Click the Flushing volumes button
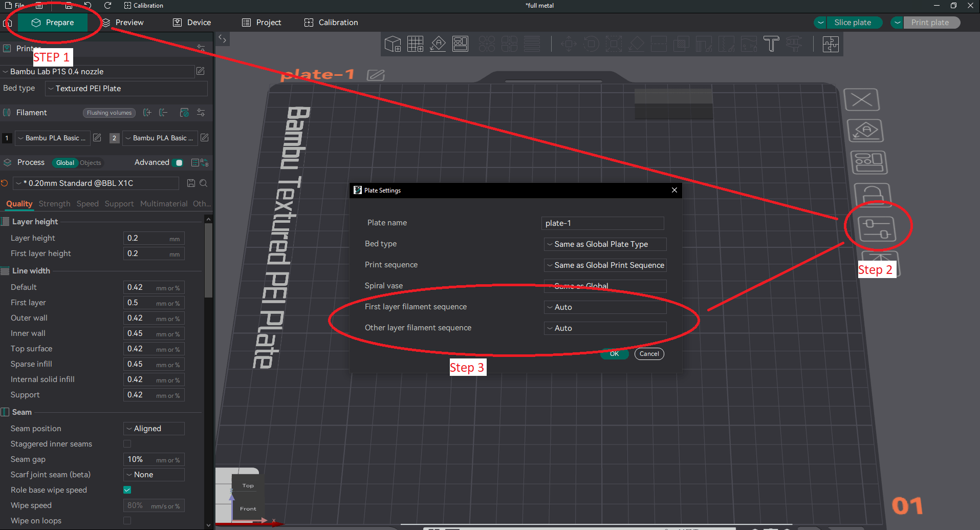This screenshot has height=530, width=980. (109, 113)
